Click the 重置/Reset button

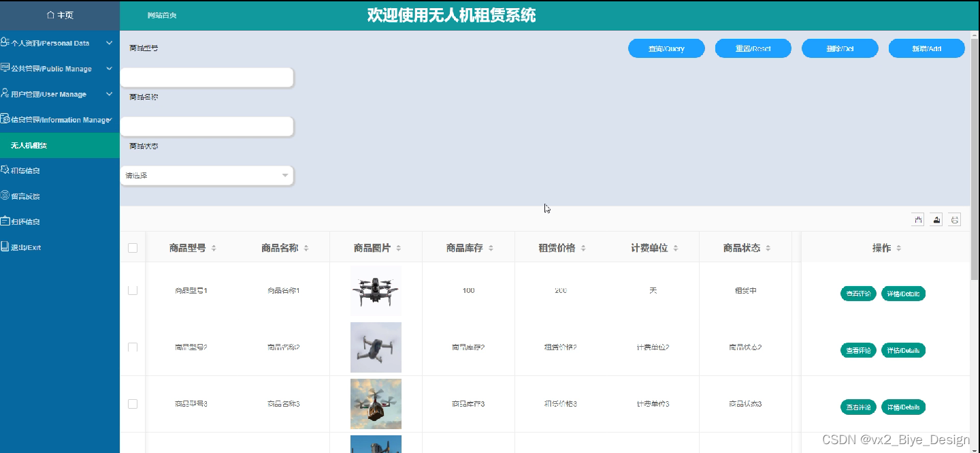pos(753,48)
